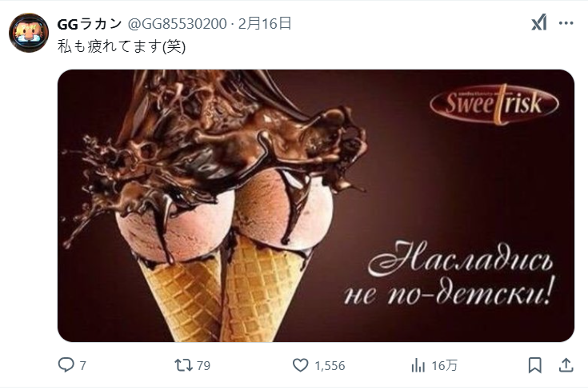The width and height of the screenshot is (588, 390).
Task: Open the three-dot more options menu
Action: click(x=566, y=23)
